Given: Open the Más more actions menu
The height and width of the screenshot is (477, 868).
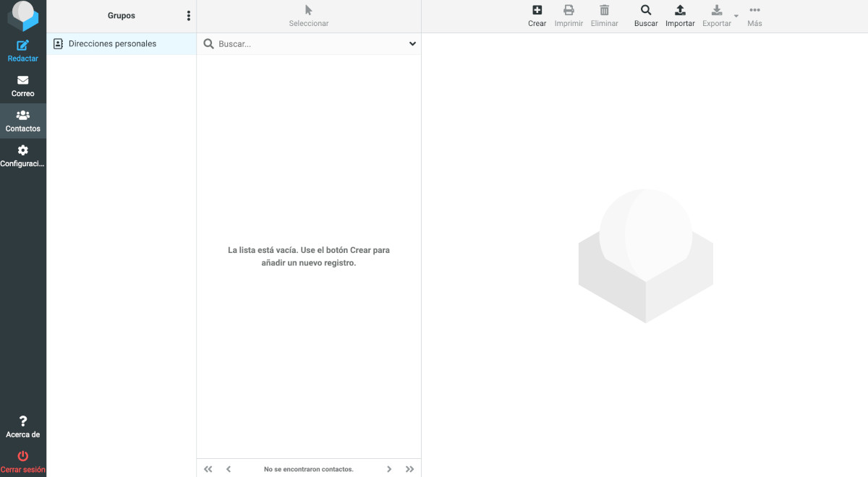Looking at the screenshot, I should pos(754,16).
